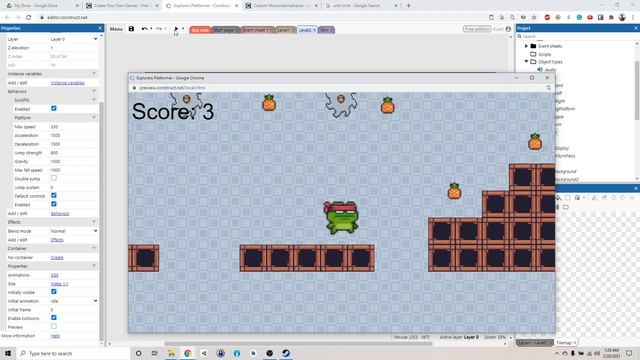Select the tilemap paint bucket tool
Screen dimensions: 640x360
(558, 198)
